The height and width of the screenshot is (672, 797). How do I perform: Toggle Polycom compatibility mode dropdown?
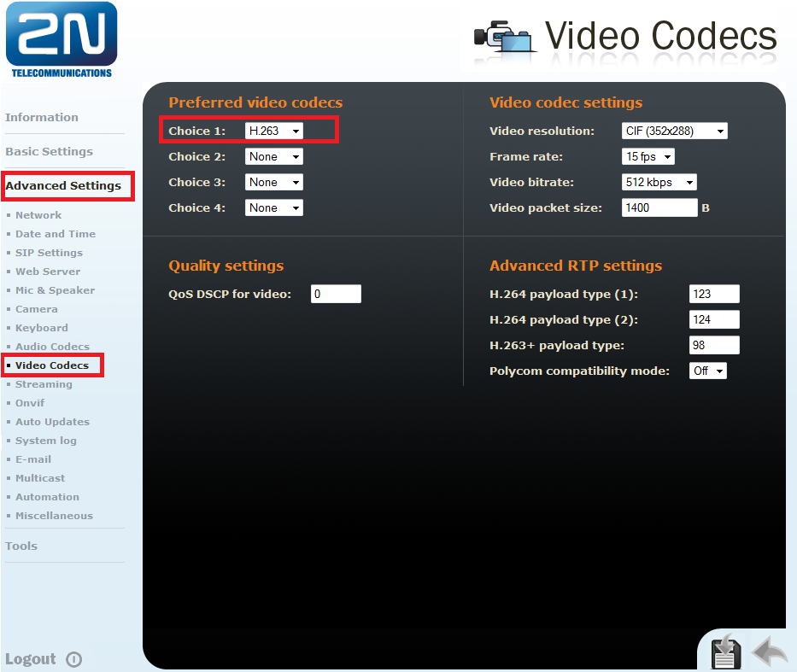pos(707,371)
